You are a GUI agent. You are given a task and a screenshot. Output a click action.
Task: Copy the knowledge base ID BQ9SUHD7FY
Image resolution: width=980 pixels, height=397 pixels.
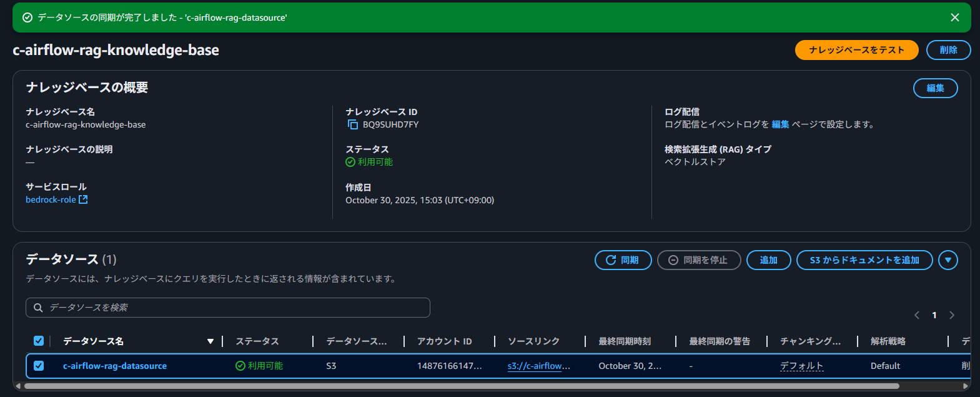(x=353, y=124)
